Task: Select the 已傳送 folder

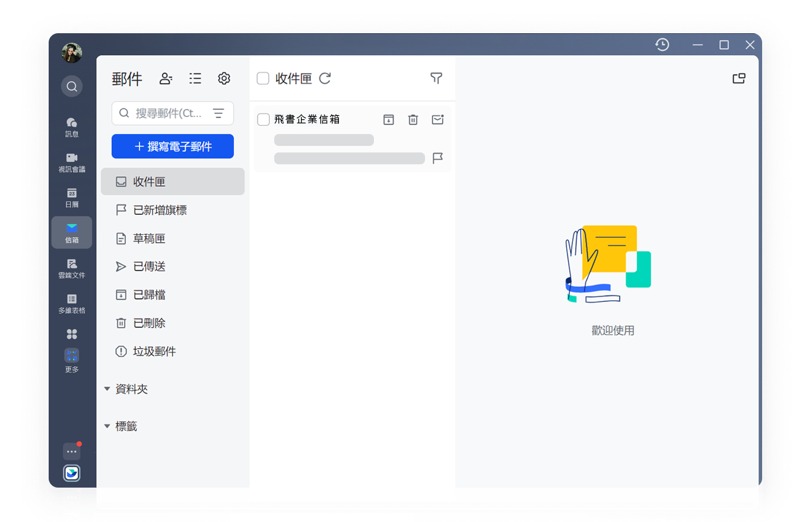Action: [173, 267]
